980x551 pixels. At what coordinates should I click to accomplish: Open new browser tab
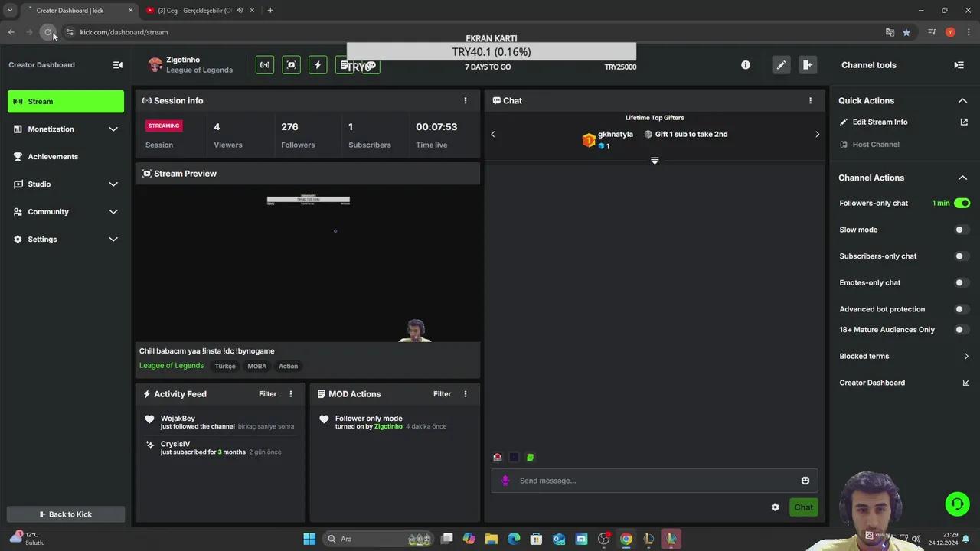(270, 11)
